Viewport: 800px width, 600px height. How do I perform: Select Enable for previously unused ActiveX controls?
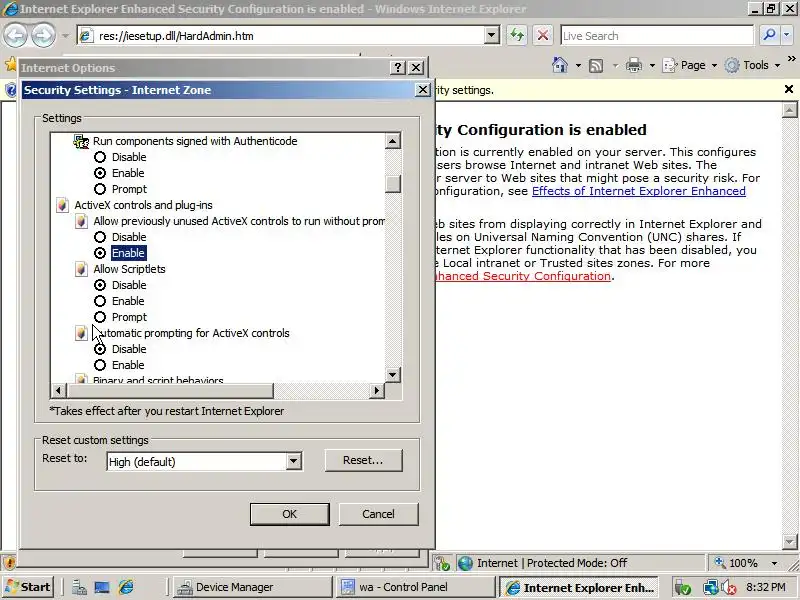100,253
